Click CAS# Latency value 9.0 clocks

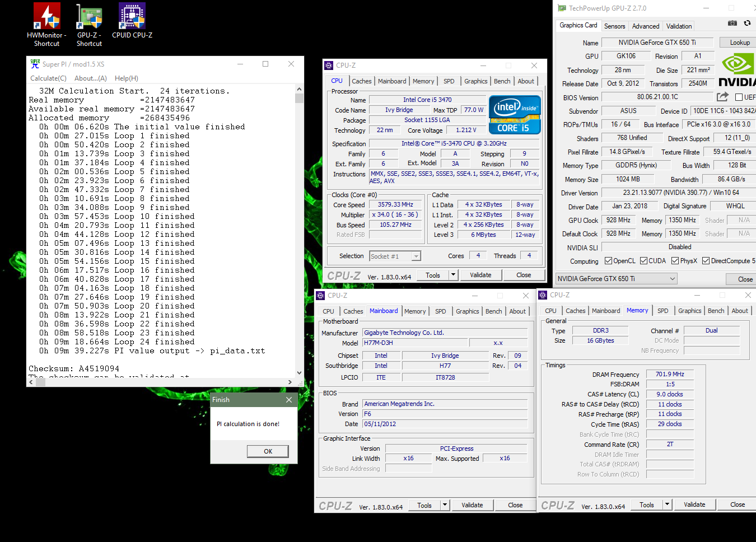click(670, 394)
